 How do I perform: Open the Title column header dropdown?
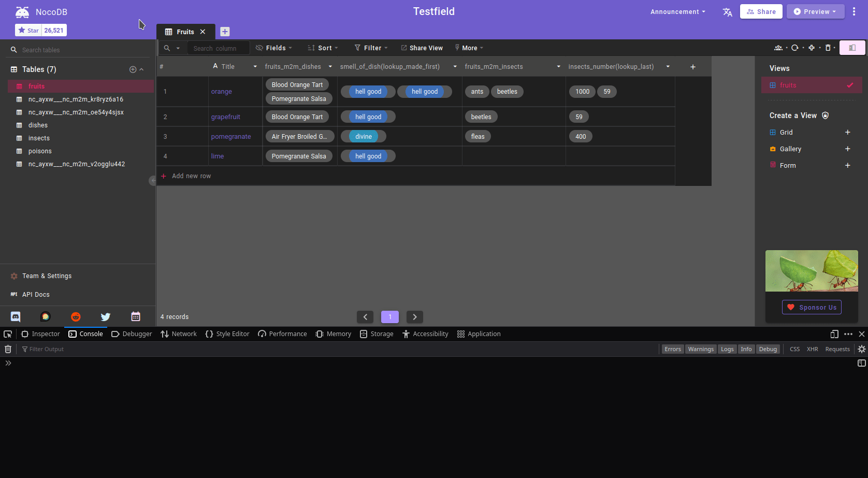pos(254,66)
